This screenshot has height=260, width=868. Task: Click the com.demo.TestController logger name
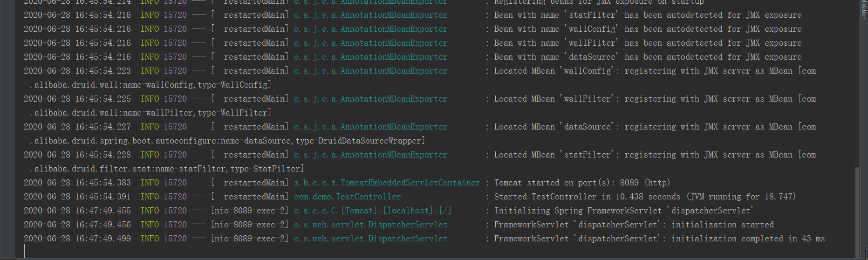(x=347, y=197)
